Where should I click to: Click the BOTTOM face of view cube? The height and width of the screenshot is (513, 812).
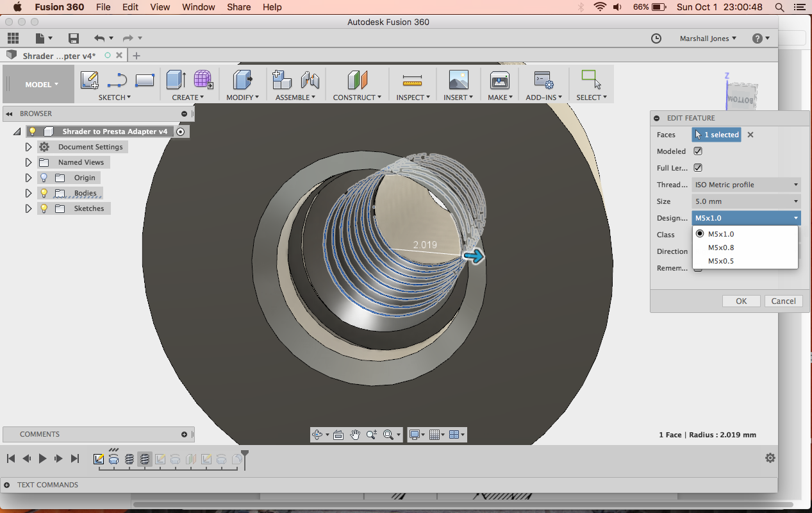point(741,98)
